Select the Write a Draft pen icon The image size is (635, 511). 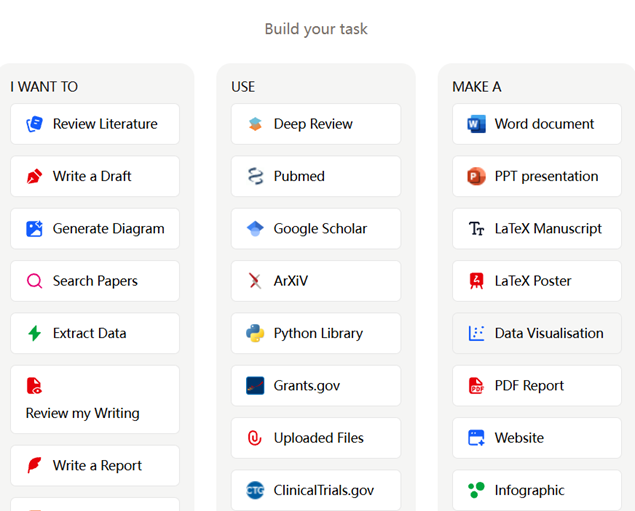35,177
